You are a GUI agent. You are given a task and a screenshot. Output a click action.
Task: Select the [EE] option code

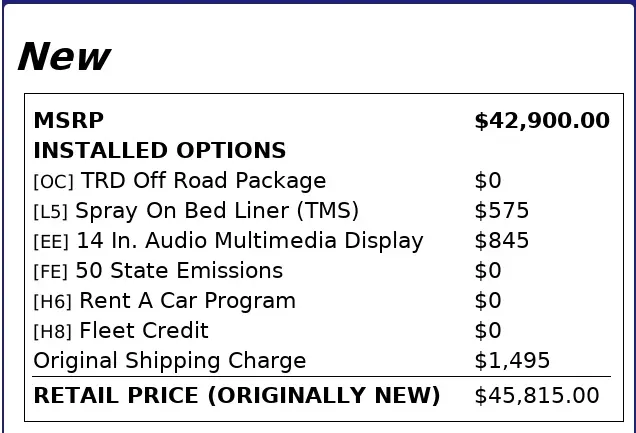pyautogui.click(x=51, y=242)
